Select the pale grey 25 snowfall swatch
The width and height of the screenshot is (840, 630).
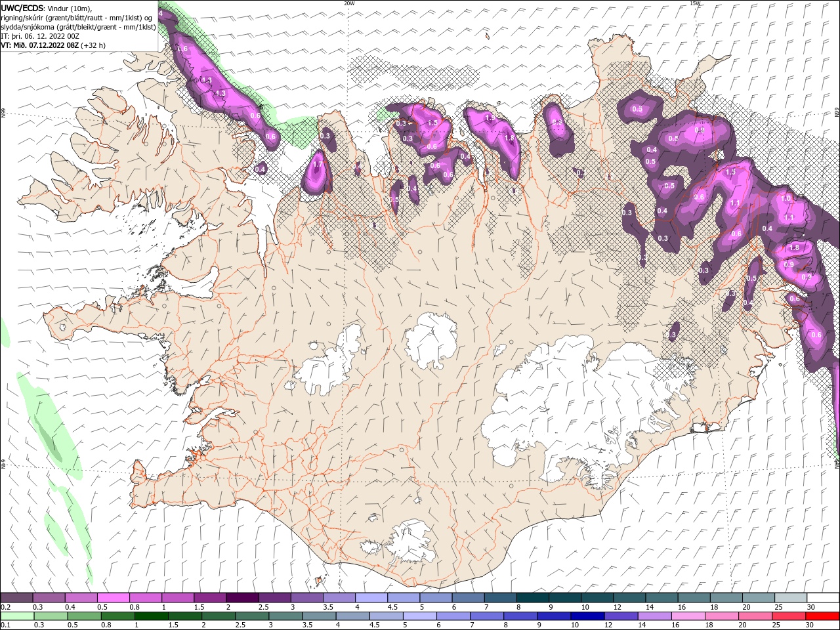[791, 597]
